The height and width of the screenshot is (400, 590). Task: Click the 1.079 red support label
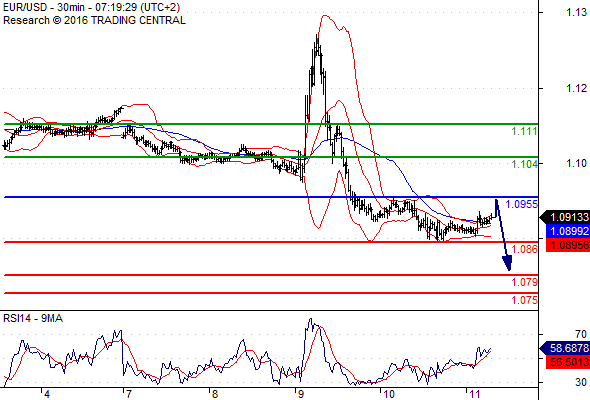point(524,282)
